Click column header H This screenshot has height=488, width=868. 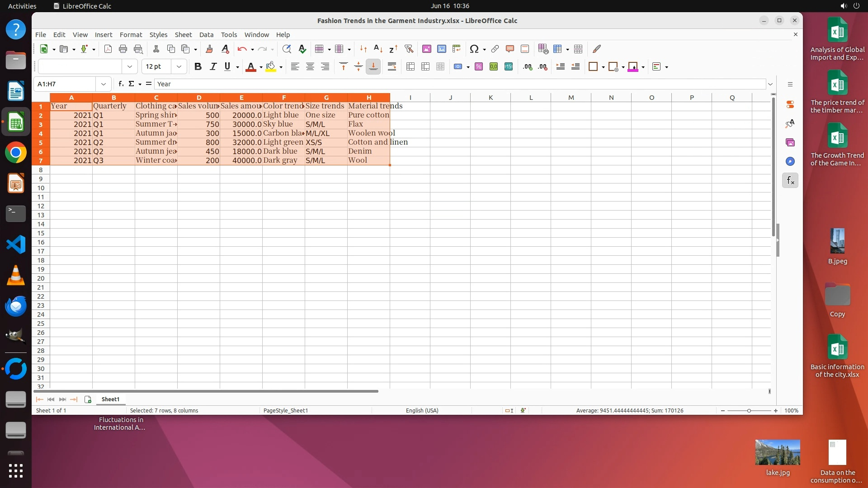368,98
